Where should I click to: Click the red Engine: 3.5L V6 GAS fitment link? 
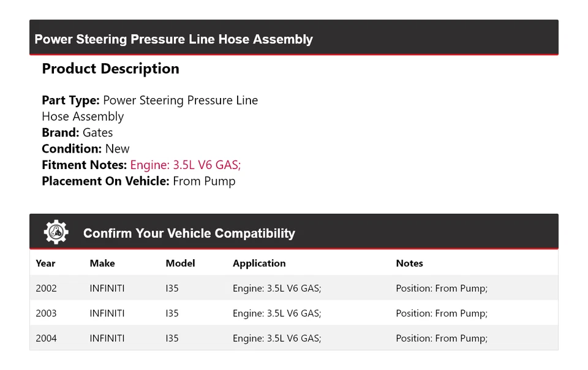coord(185,165)
